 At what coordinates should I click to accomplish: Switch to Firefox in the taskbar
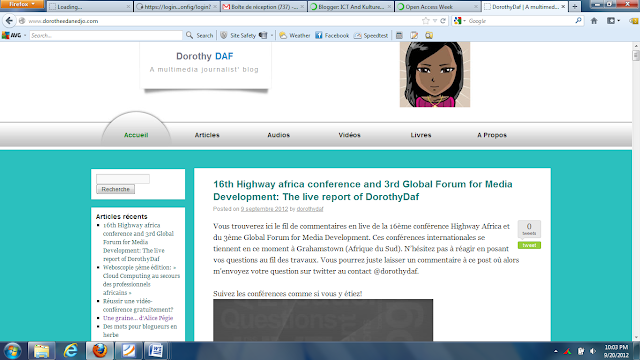[100, 351]
